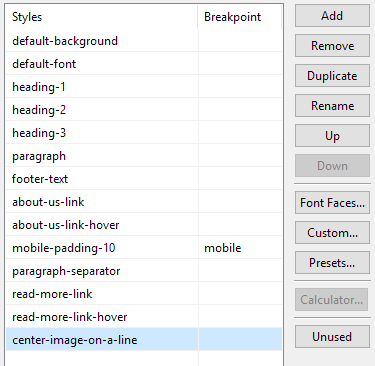Viewport: 375px width, 366px height.
Task: Click the Styles column header
Action: click(102, 17)
